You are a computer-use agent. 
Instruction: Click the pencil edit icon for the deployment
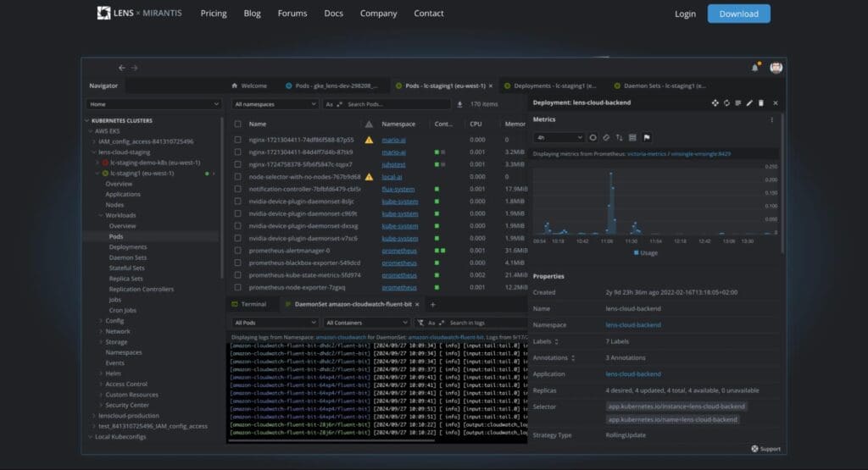[x=749, y=102]
